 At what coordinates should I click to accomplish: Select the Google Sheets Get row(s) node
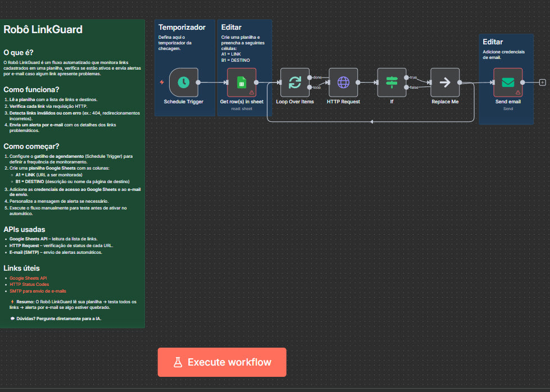tap(241, 83)
